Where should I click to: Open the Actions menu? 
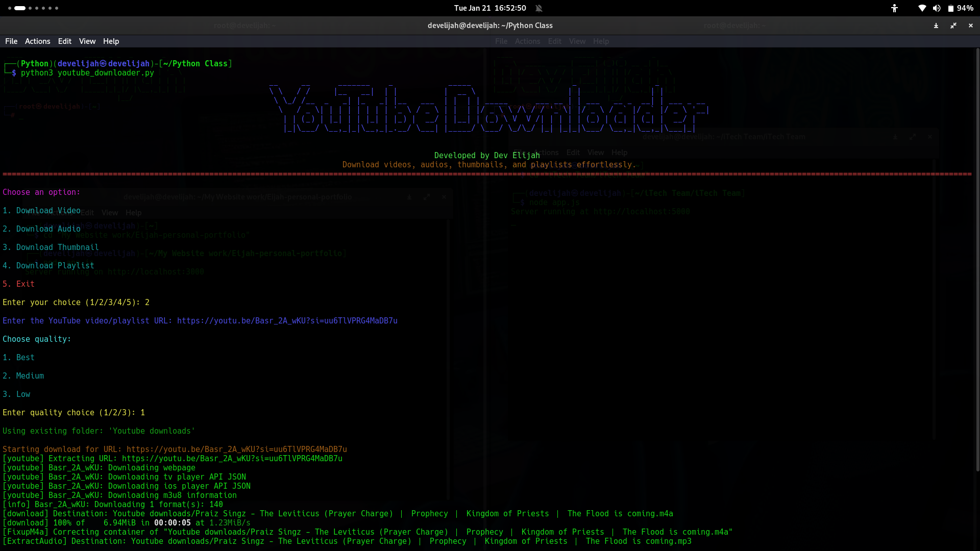pyautogui.click(x=38, y=41)
